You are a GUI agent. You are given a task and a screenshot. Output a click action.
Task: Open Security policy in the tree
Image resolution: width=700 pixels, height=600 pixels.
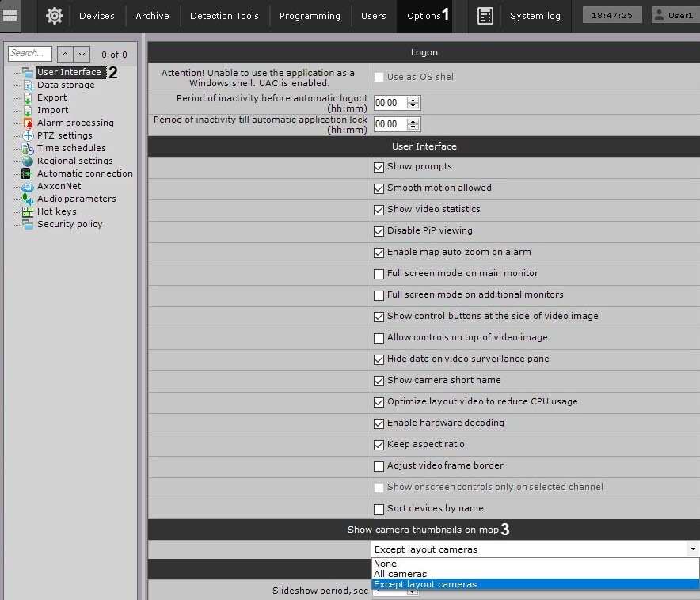tap(70, 225)
